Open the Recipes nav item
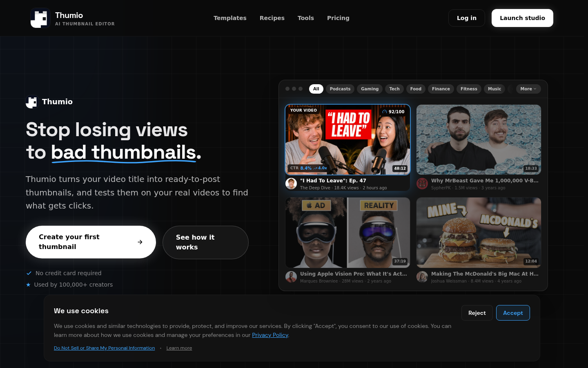 [272, 18]
